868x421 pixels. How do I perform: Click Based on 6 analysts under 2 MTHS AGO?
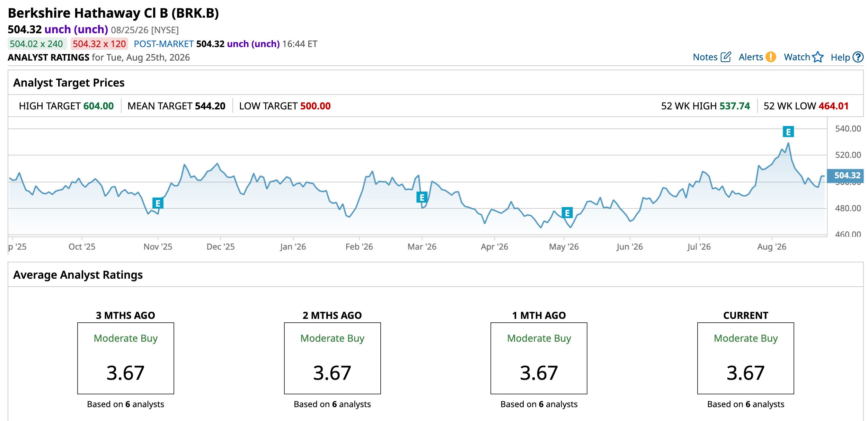(333, 404)
